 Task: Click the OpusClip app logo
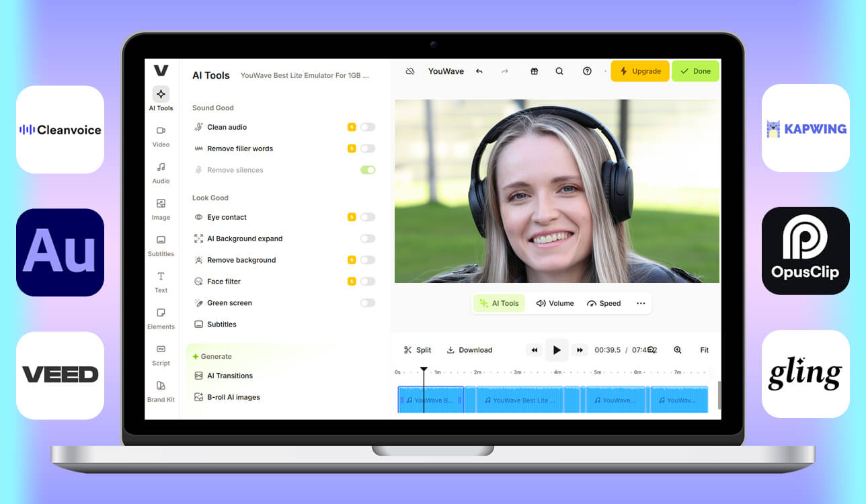click(805, 251)
